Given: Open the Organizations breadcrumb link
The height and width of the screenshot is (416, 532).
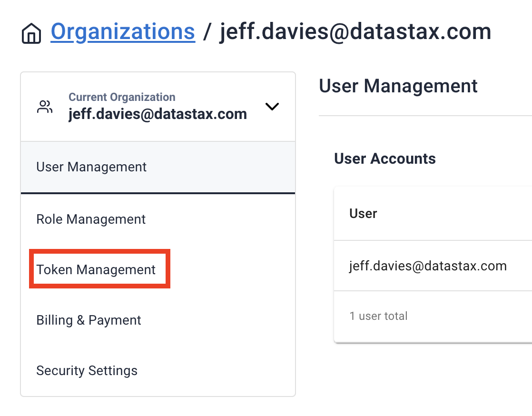Looking at the screenshot, I should (x=123, y=32).
